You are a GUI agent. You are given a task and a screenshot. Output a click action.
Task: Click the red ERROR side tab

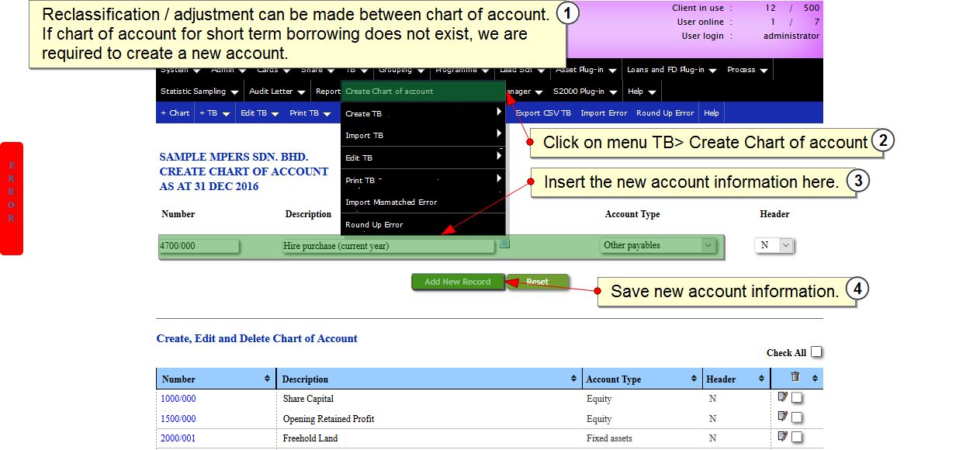pos(12,198)
